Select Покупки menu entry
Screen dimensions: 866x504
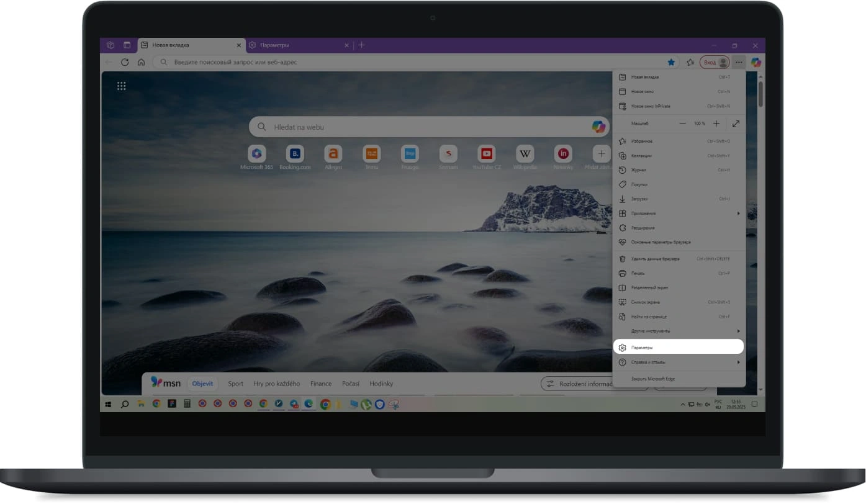click(x=678, y=184)
